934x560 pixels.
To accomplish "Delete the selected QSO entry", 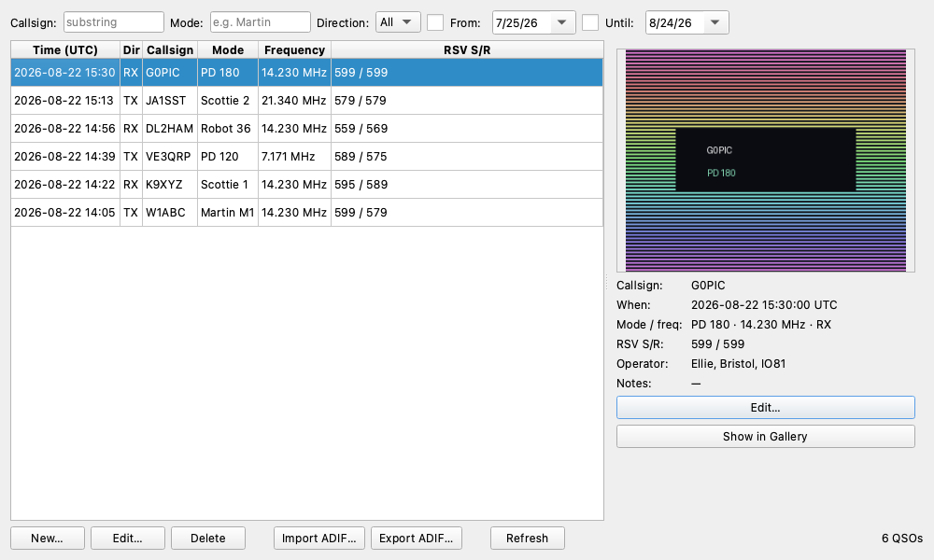I will [208, 538].
